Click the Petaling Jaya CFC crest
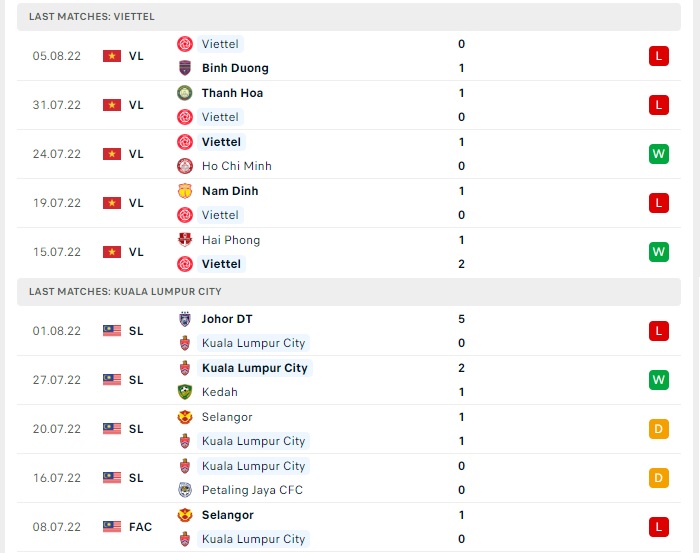 185,490
